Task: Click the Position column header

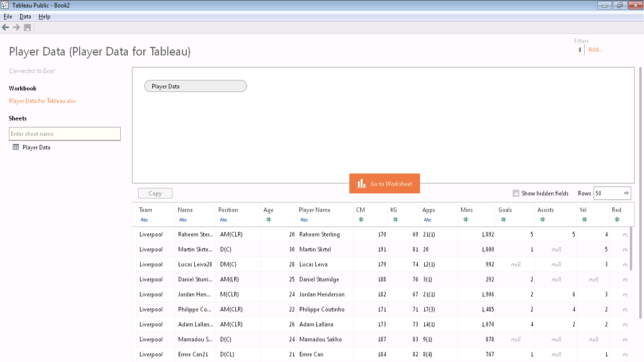Action: click(228, 210)
